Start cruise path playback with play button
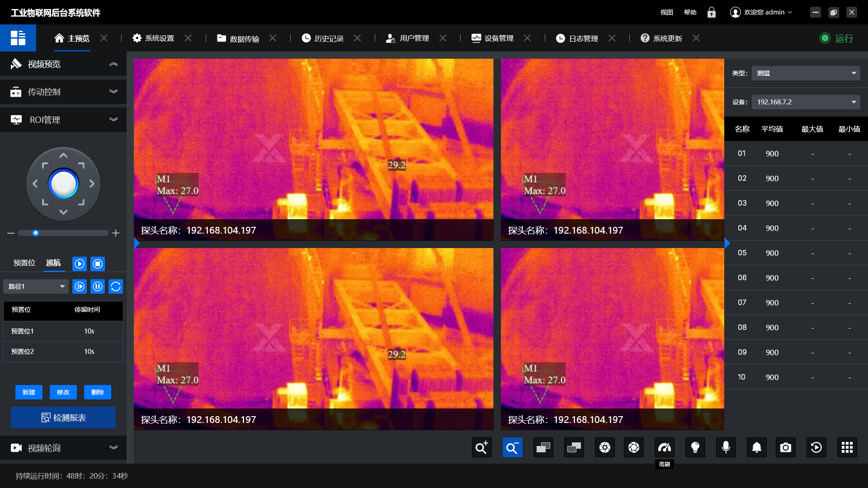The height and width of the screenshot is (488, 868). (80, 286)
